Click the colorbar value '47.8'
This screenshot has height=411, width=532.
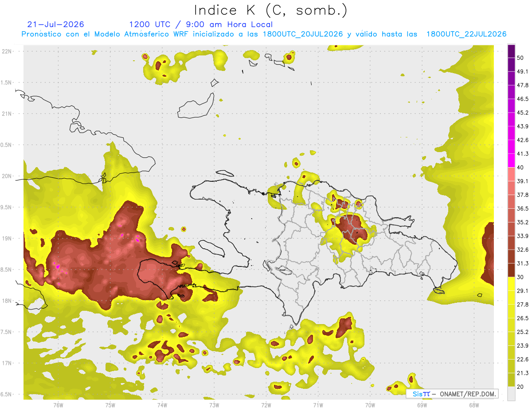[x=523, y=85]
